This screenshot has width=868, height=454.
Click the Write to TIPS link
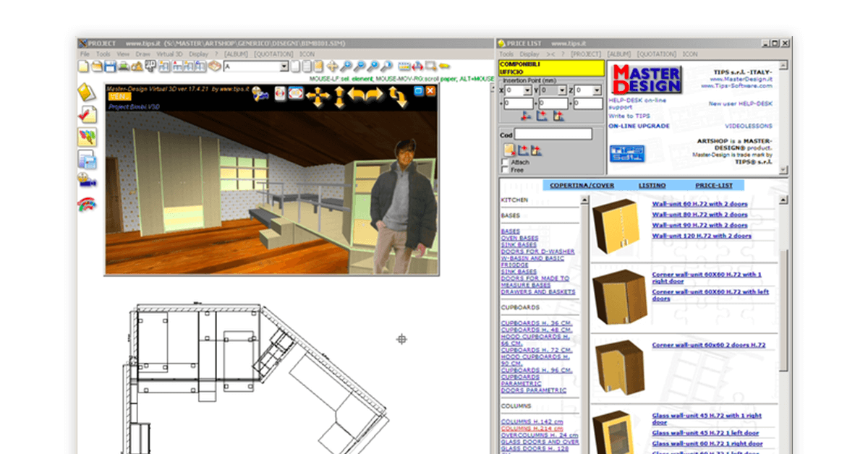click(x=629, y=116)
